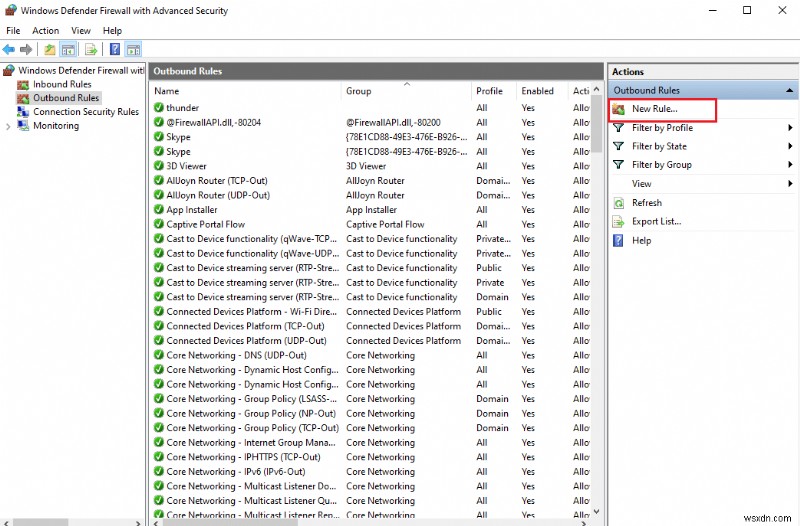Click green check icon for App Installer
The width and height of the screenshot is (800, 526).
159,210
